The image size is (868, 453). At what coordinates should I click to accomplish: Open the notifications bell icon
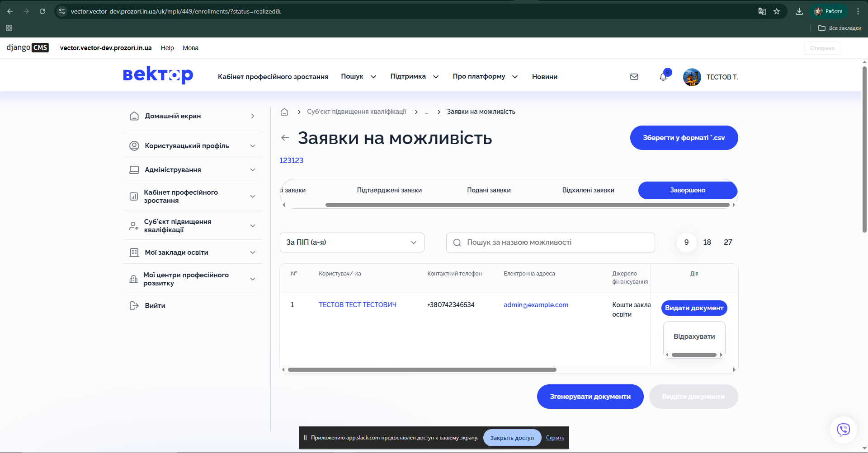click(663, 77)
